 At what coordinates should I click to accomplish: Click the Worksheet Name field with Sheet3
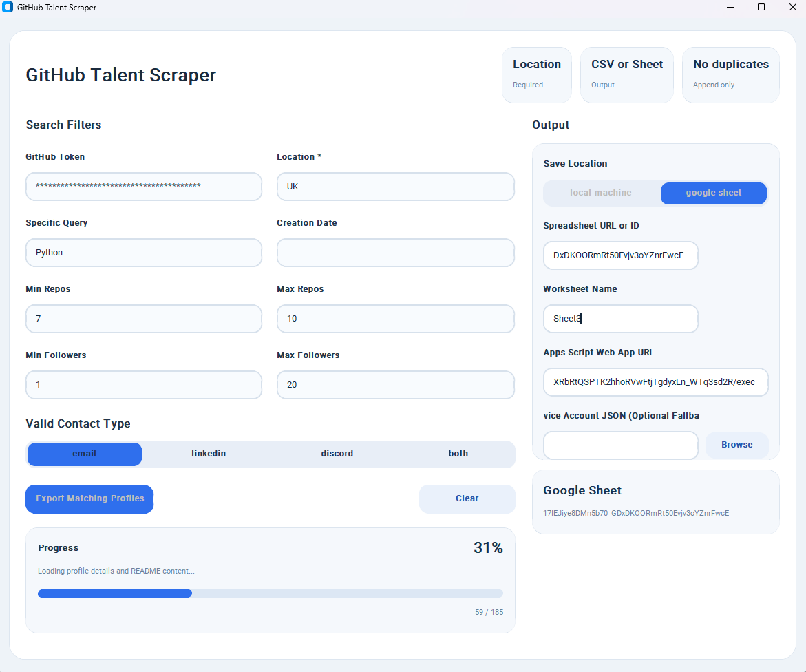coord(620,319)
